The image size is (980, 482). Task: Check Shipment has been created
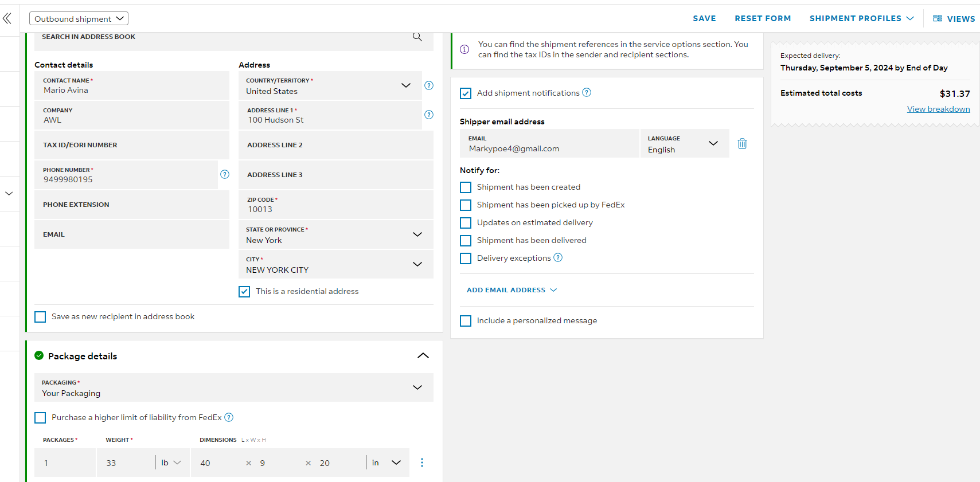[x=466, y=187]
